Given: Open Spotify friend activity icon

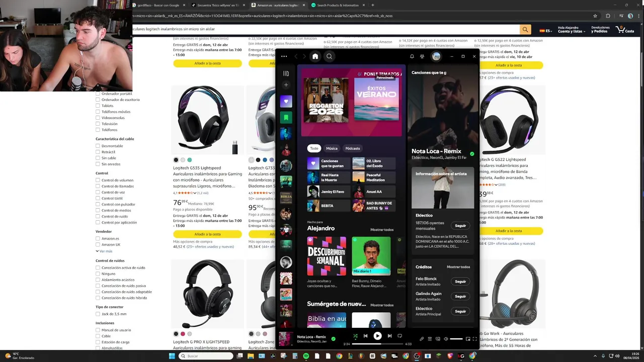Looking at the screenshot, I should [x=422, y=56].
